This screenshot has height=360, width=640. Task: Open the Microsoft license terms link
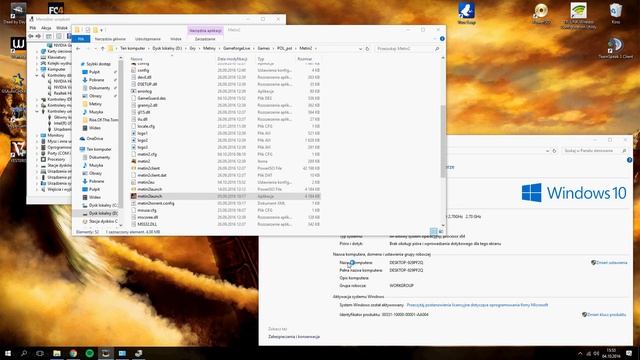[x=478, y=305]
